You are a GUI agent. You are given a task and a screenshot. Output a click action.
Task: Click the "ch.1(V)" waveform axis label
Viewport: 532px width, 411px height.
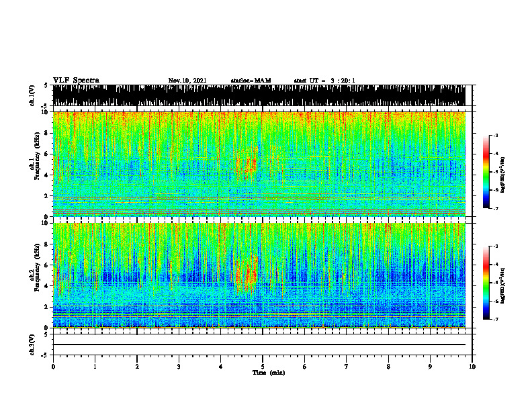32,95
